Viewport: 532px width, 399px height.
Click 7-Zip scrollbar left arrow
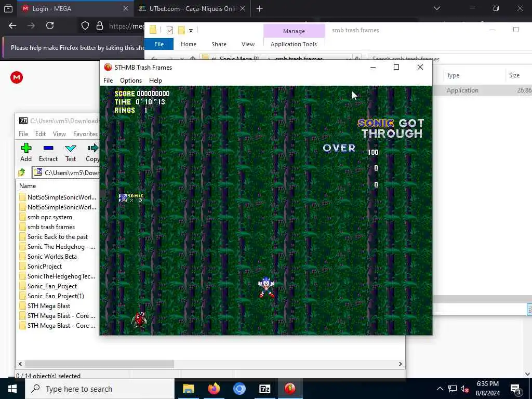tap(20, 364)
